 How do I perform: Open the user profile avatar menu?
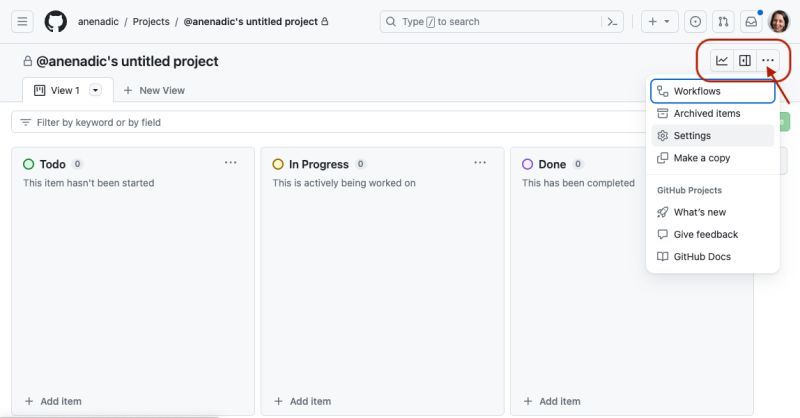779,22
